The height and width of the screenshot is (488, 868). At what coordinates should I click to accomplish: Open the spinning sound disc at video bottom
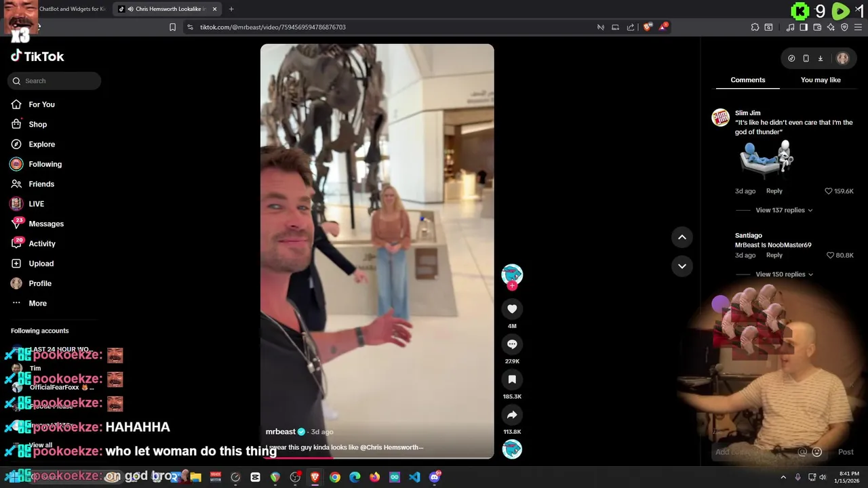click(x=512, y=449)
